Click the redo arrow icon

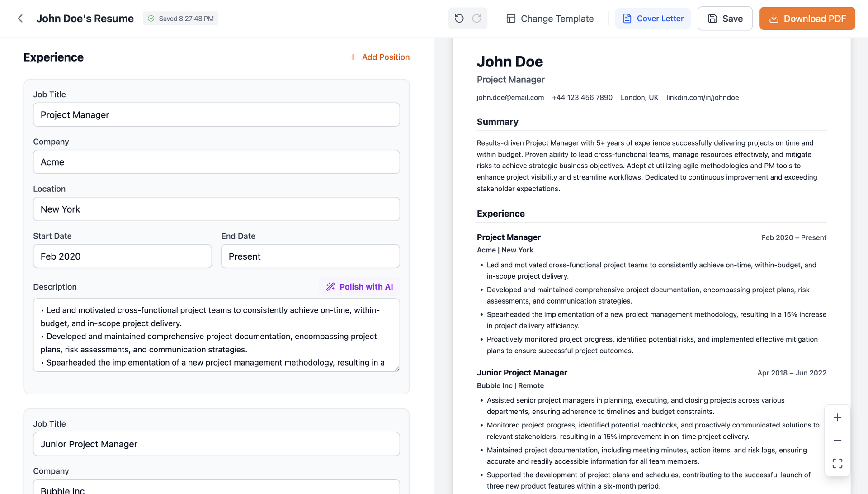pyautogui.click(x=477, y=18)
